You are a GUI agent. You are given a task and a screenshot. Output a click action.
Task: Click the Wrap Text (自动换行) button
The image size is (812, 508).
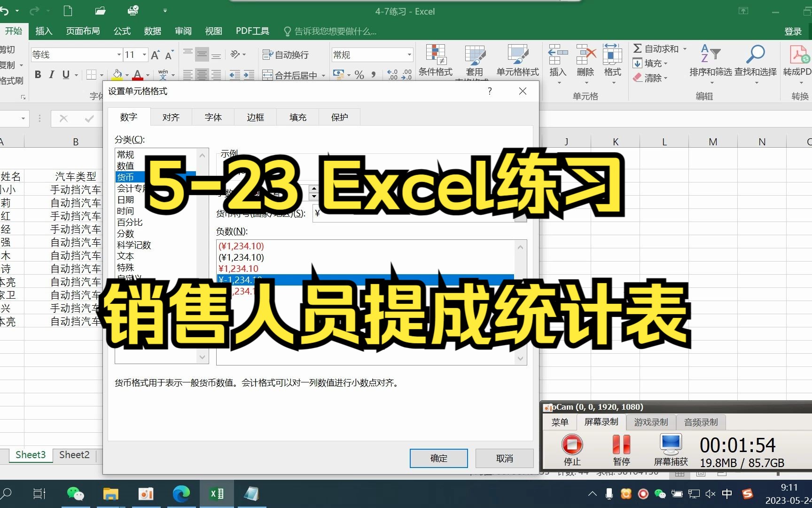coord(286,55)
